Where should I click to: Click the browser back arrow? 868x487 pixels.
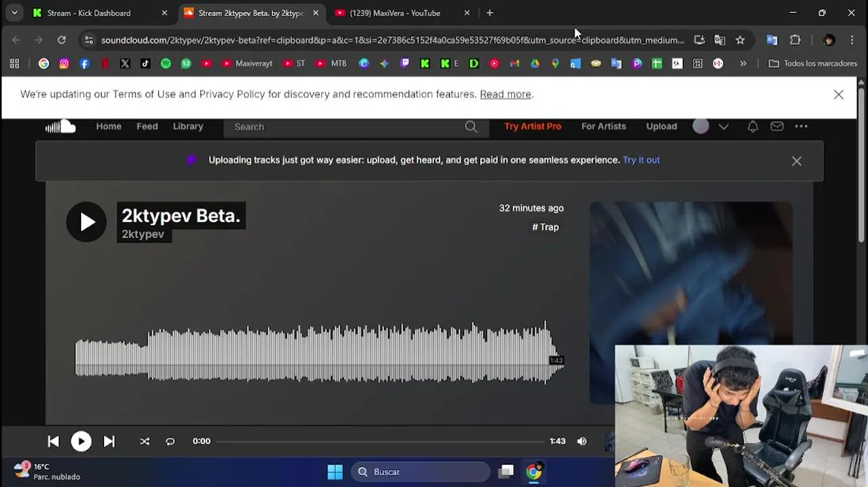click(16, 40)
